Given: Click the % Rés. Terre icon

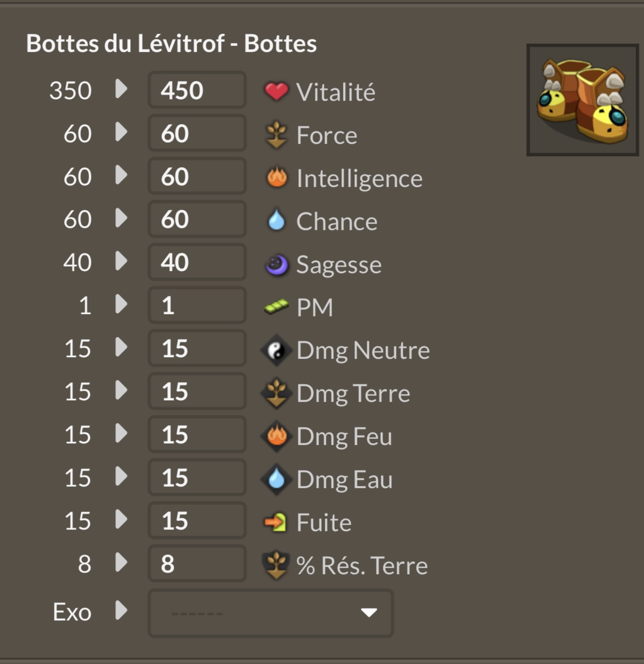Looking at the screenshot, I should point(276,565).
